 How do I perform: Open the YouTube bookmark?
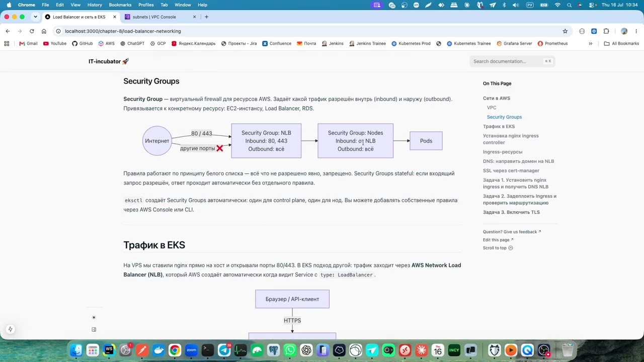pyautogui.click(x=55, y=44)
